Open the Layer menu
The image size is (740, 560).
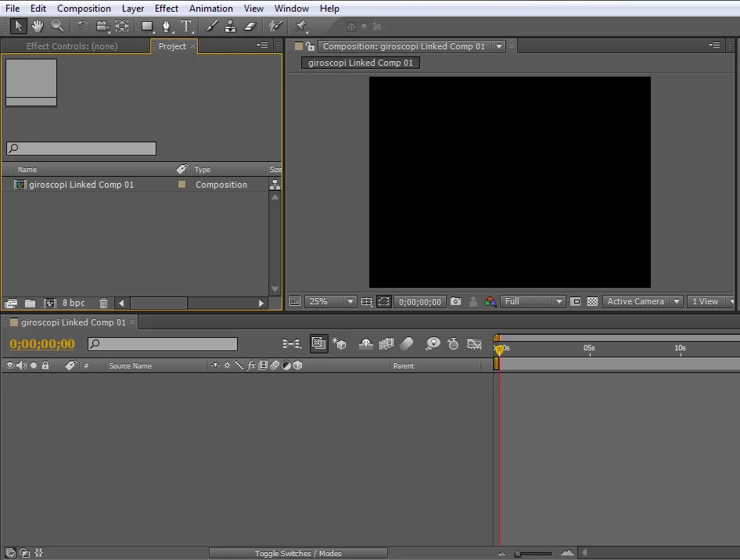click(x=133, y=9)
